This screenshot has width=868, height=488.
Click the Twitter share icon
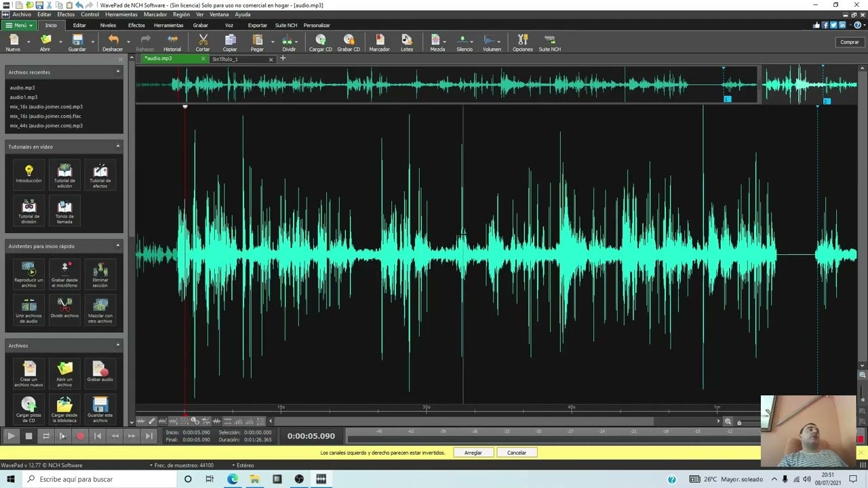(833, 25)
